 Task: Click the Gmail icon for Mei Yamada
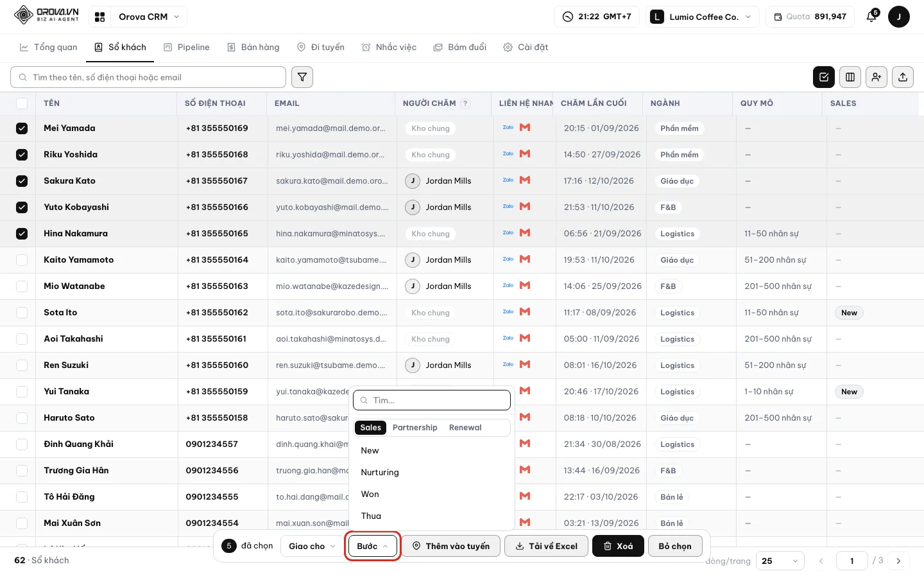(x=525, y=128)
